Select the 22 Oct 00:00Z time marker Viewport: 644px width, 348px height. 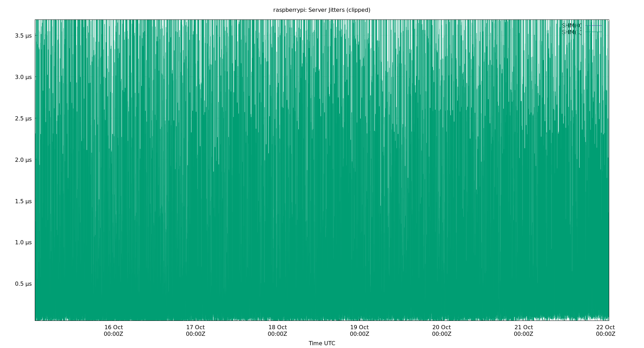click(x=605, y=331)
